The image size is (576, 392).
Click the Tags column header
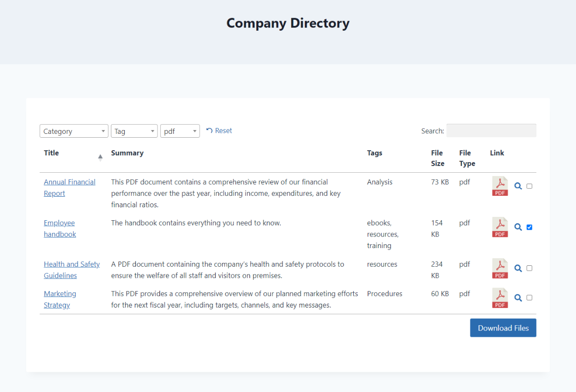(375, 153)
